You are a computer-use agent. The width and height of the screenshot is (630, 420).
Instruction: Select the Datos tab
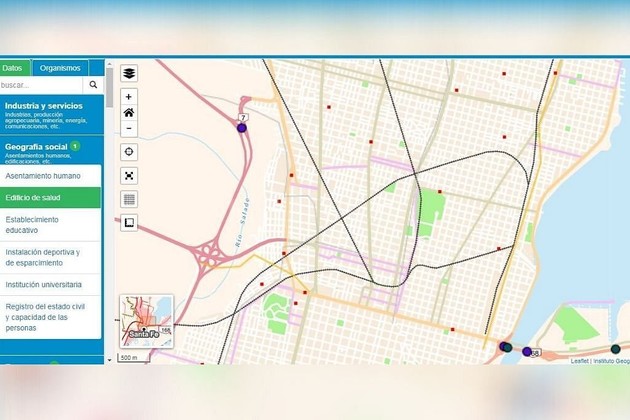coord(13,68)
